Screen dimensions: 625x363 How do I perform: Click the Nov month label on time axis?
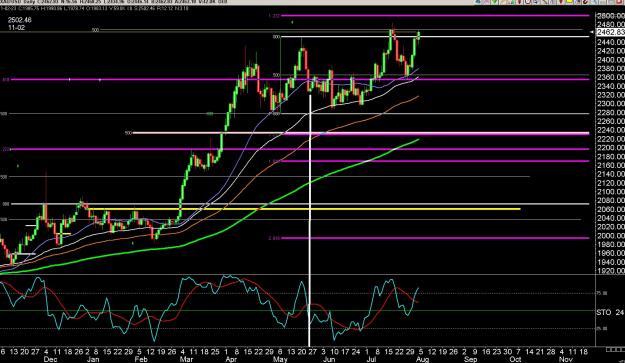[565, 359]
